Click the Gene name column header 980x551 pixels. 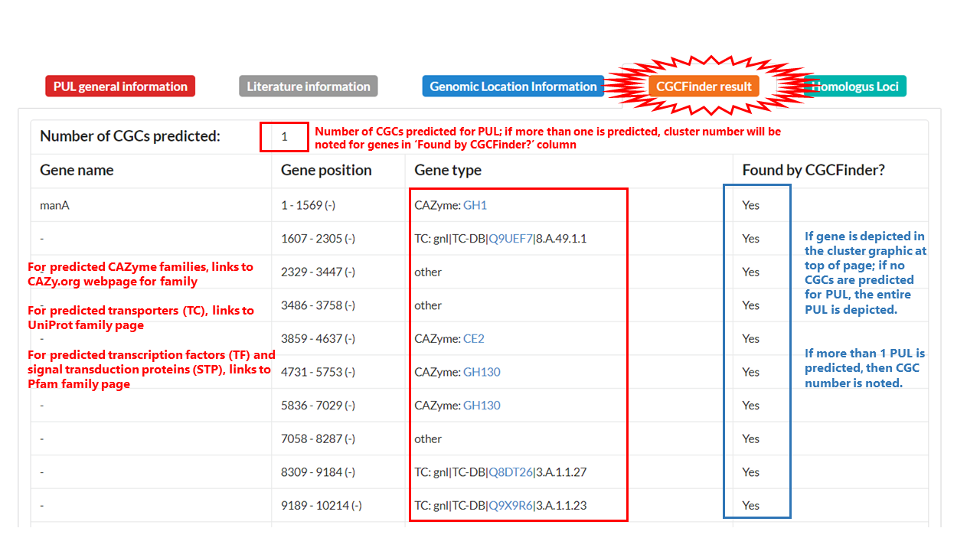pos(77,171)
